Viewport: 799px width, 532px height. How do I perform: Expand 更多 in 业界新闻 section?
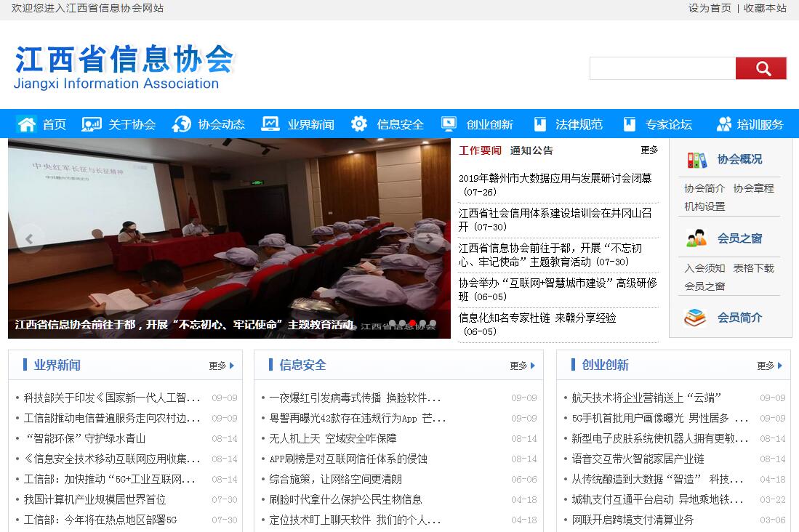tap(221, 366)
